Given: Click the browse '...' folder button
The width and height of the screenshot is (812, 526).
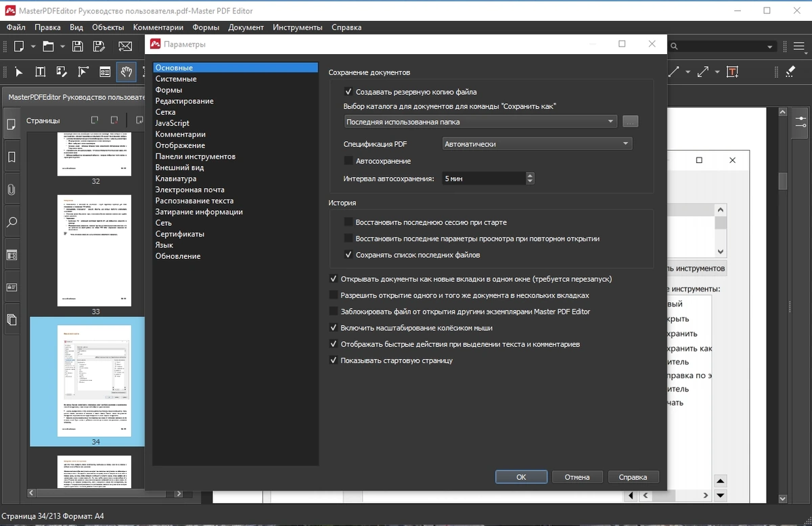Looking at the screenshot, I should (630, 122).
